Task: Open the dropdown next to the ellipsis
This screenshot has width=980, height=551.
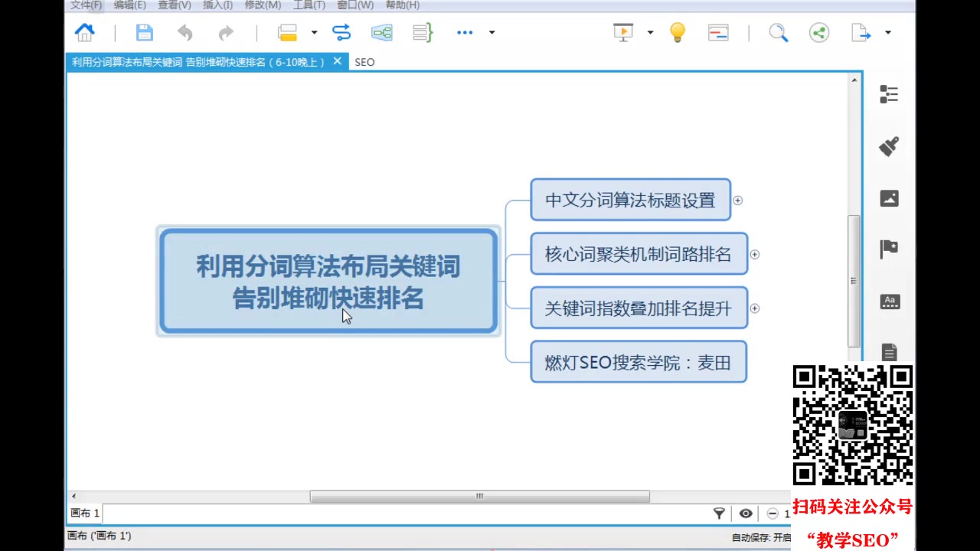Action: (492, 32)
